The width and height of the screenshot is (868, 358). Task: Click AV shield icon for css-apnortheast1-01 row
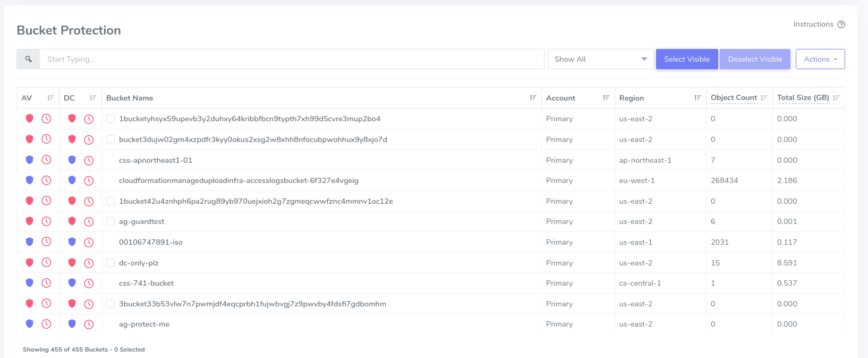pos(30,160)
